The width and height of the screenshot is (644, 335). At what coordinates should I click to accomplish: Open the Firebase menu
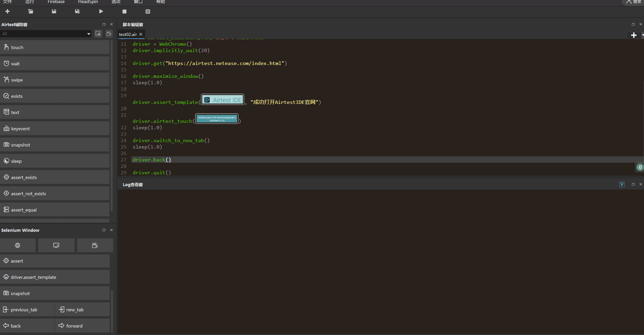pos(56,2)
